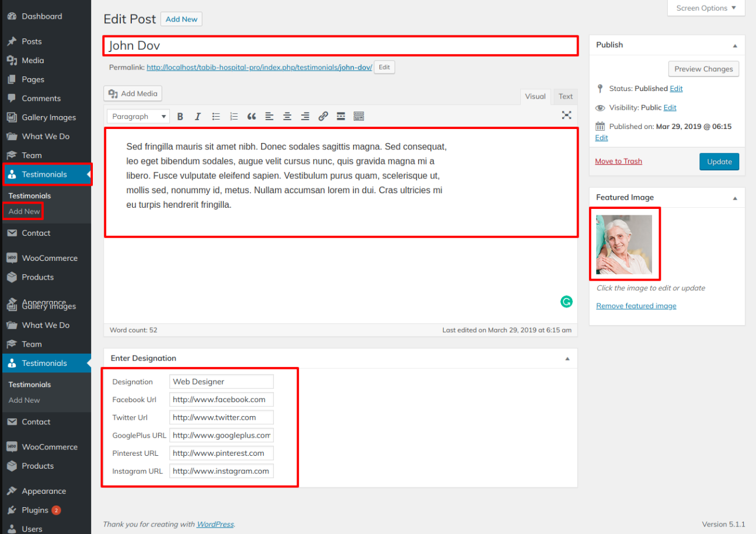Toggle bold formatting in editor toolbar

(180, 117)
